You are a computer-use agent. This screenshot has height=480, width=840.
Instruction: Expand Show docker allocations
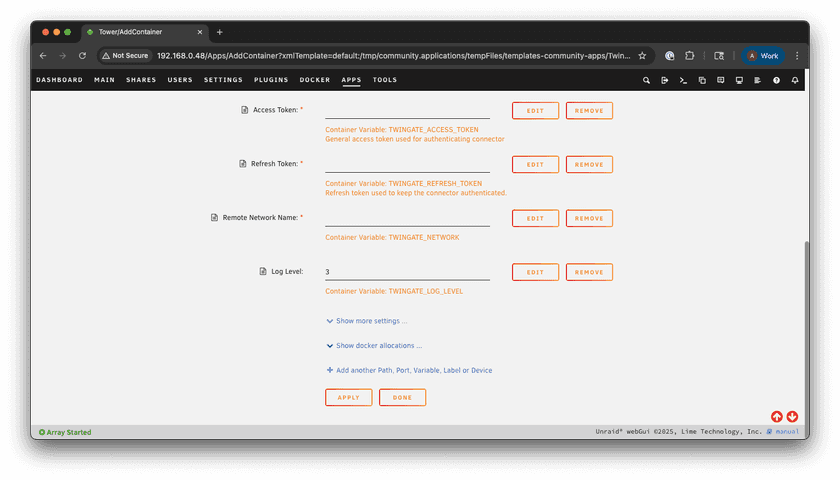click(x=374, y=346)
